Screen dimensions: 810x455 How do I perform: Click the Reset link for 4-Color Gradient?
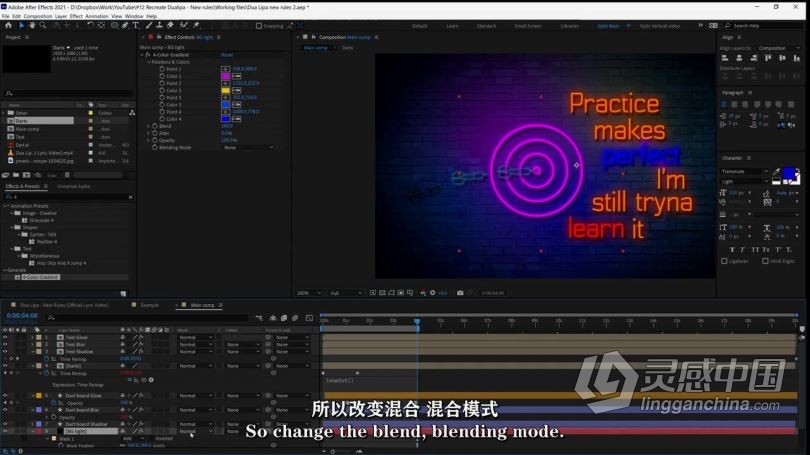click(x=227, y=55)
